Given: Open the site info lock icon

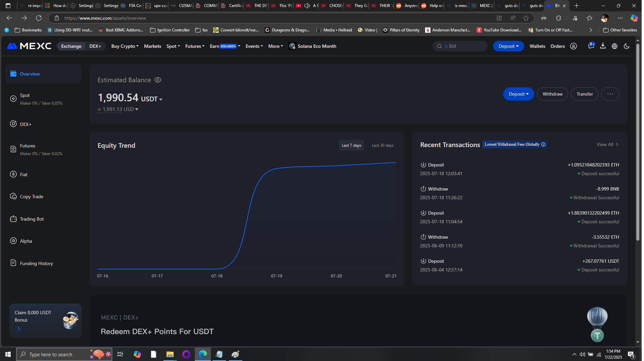Looking at the screenshot, I should (57, 18).
